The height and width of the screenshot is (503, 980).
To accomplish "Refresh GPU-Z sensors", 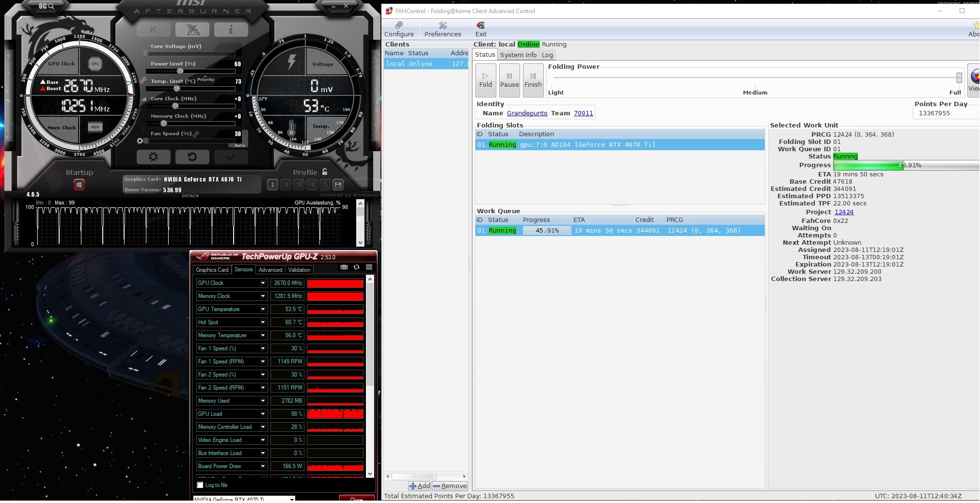I will [357, 267].
